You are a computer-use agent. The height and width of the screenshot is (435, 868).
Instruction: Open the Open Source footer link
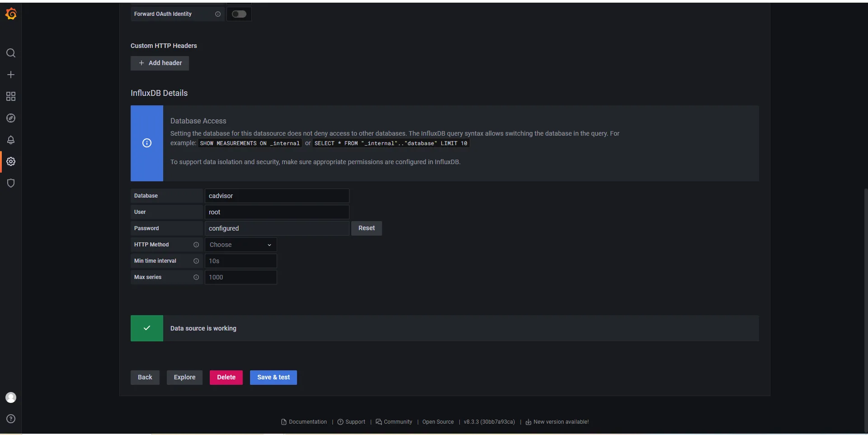click(x=438, y=422)
